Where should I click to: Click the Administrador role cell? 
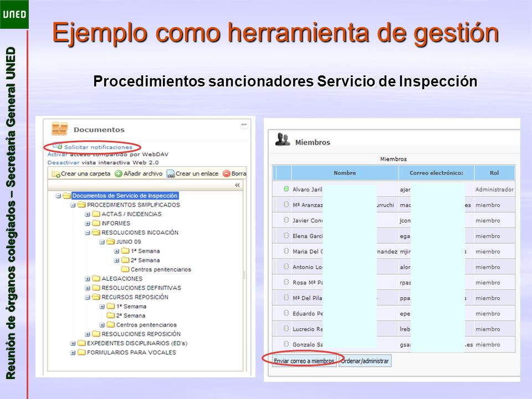coord(494,190)
